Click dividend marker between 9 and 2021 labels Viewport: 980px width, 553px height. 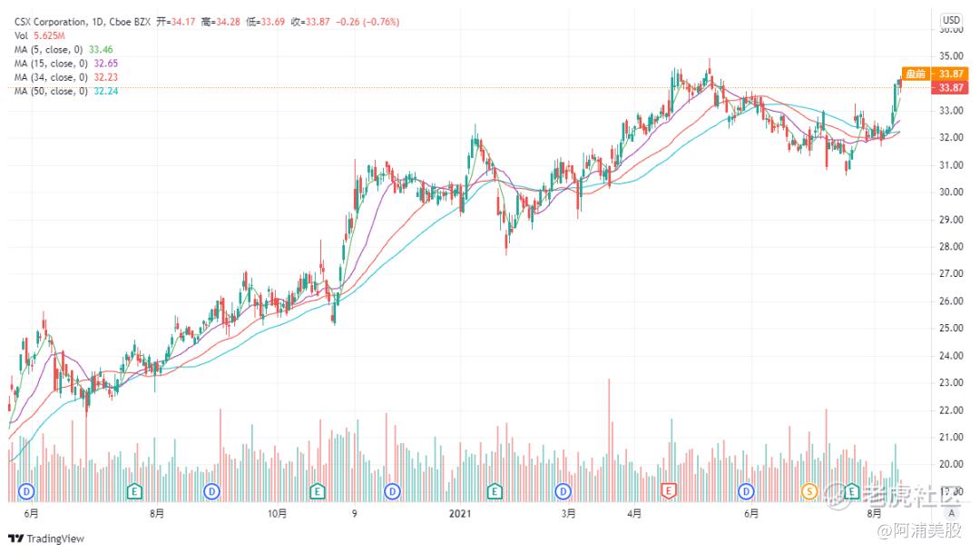[x=392, y=491]
